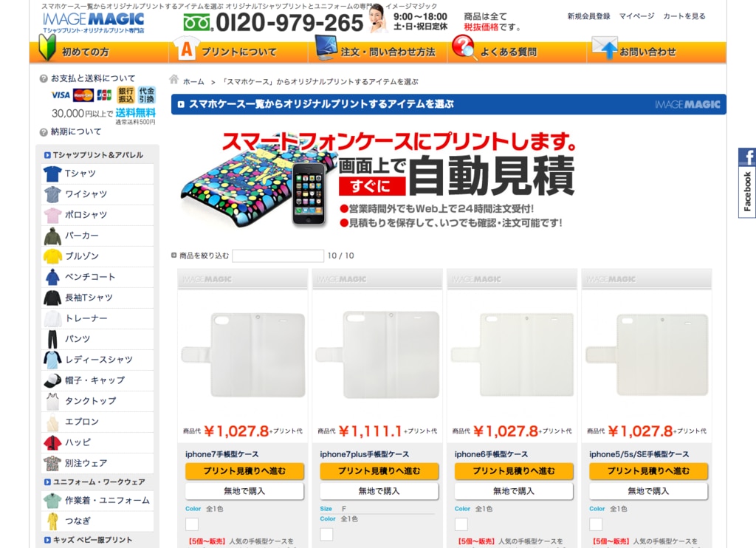The image size is (756, 548).
Task: Open the Facebook side tab
Action: click(x=746, y=183)
